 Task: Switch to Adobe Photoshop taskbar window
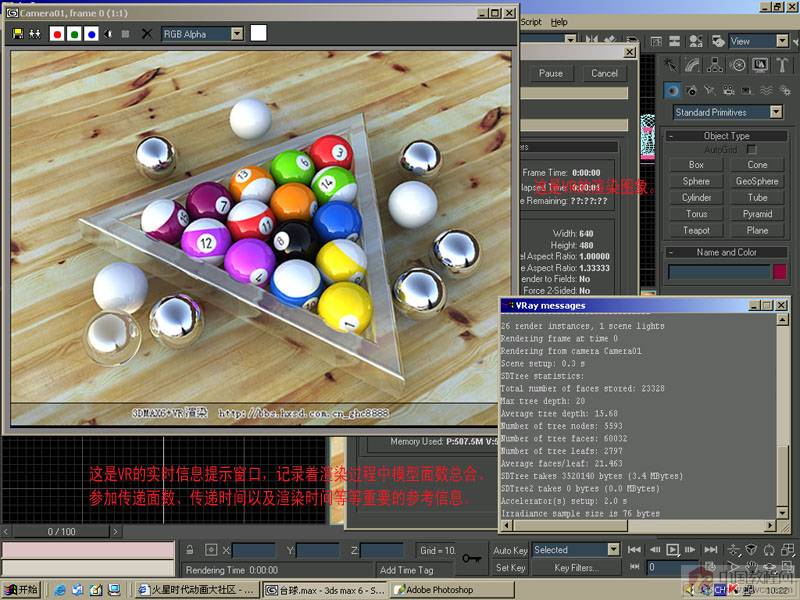click(452, 590)
